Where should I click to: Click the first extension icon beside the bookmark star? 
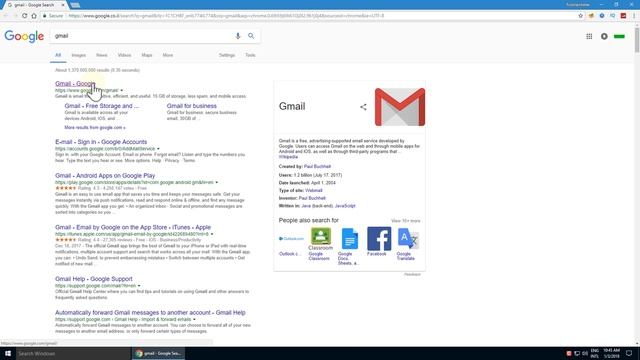tap(591, 16)
